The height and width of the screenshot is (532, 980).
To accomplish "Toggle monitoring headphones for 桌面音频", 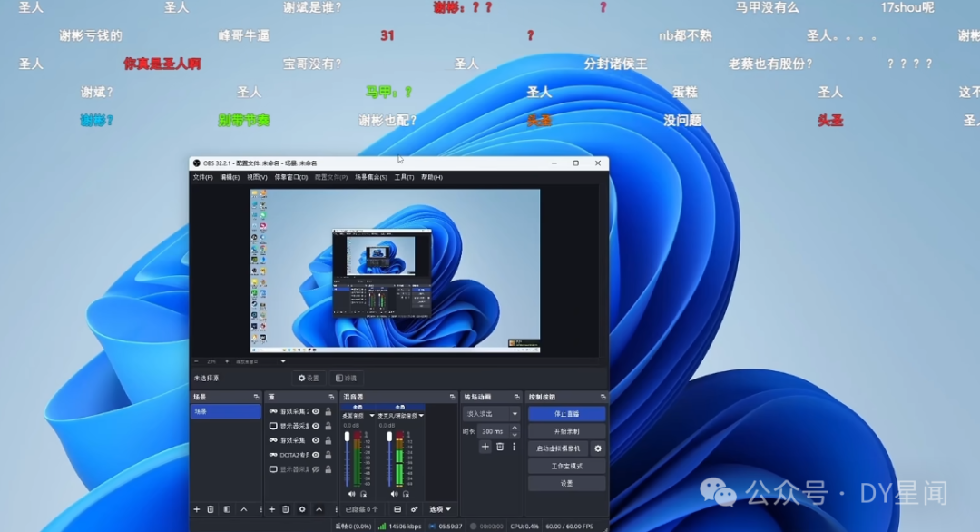I will 363,494.
